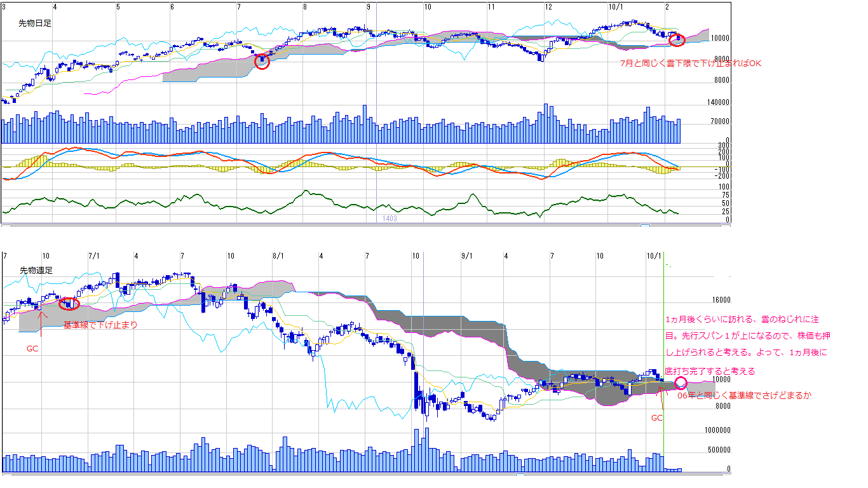The height and width of the screenshot is (488, 868).
Task: Click the magenta circle at weekly cloud twist
Action: pos(681,383)
